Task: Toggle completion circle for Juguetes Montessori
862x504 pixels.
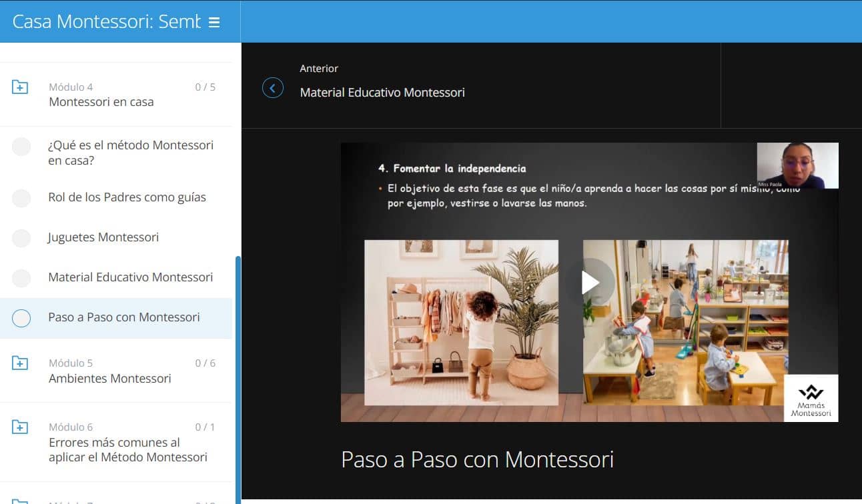Action: pyautogui.click(x=21, y=238)
